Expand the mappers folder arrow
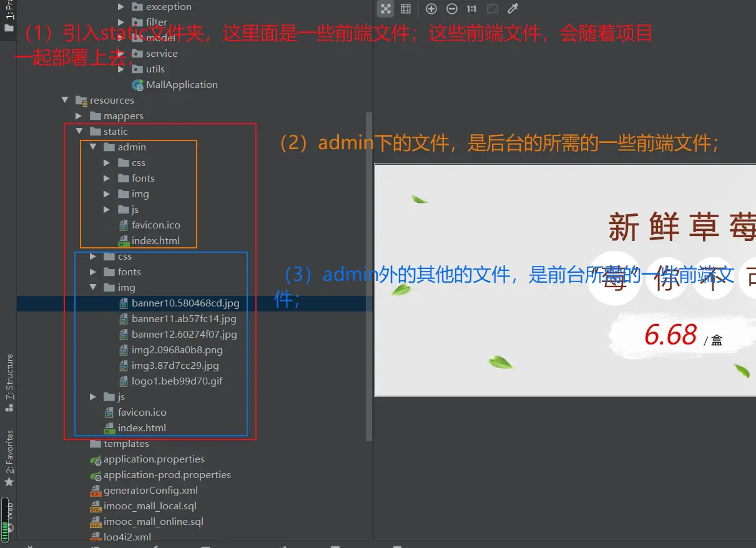This screenshot has height=548, width=756. point(79,116)
